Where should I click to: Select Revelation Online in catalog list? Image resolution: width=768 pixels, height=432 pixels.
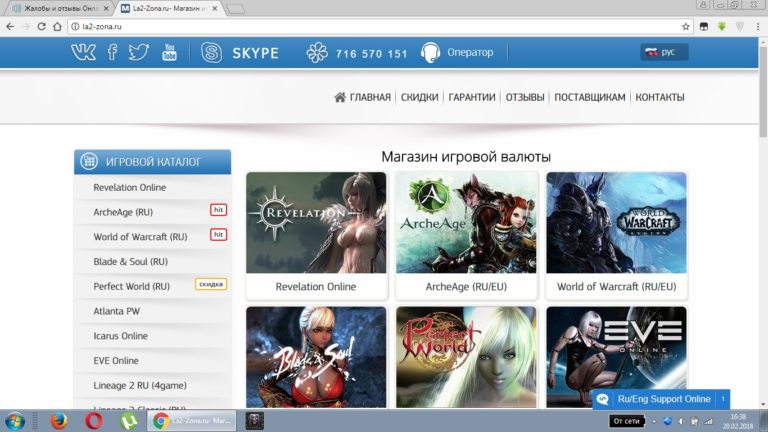[129, 188]
